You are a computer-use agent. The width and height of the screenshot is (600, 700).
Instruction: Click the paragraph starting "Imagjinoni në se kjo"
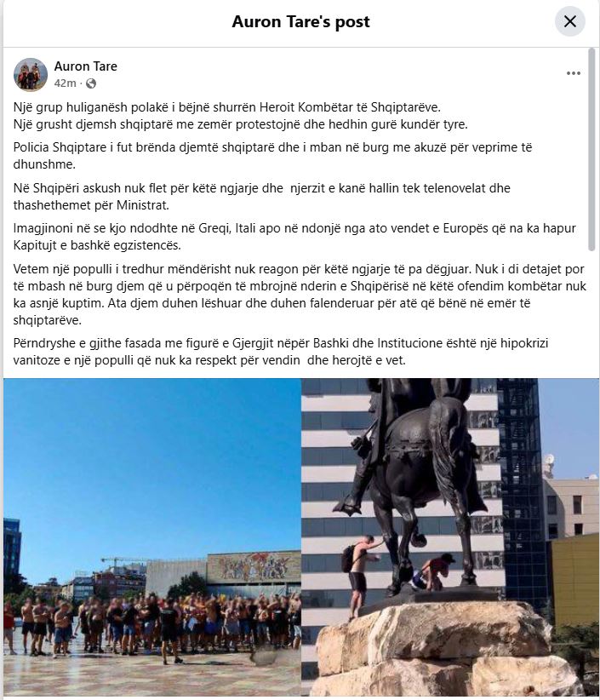pos(294,237)
